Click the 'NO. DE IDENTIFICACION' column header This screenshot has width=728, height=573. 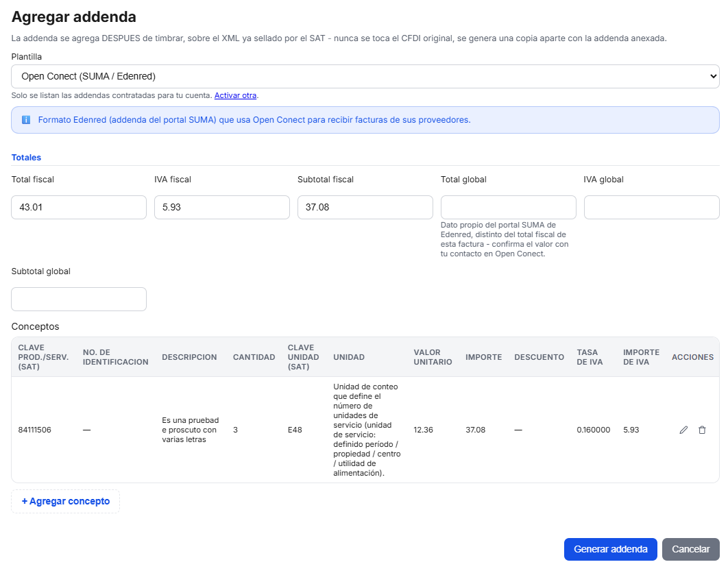pos(116,357)
